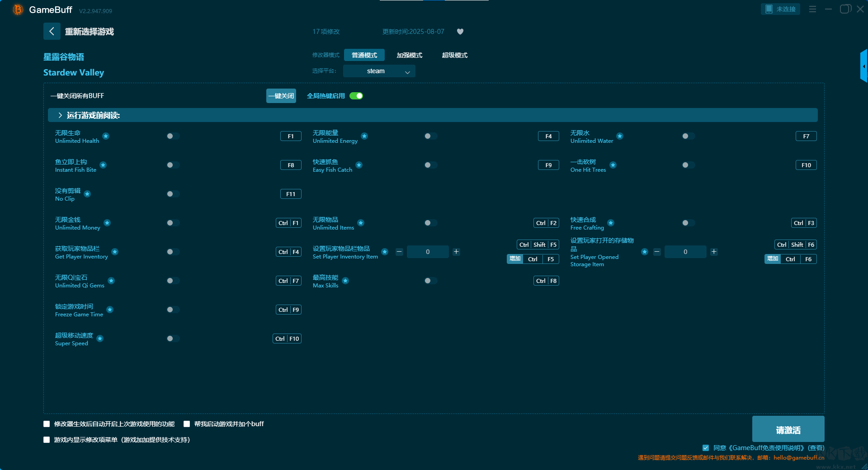
Task: Check the 帮我启动游戏并加个buff checkbox
Action: (187, 424)
